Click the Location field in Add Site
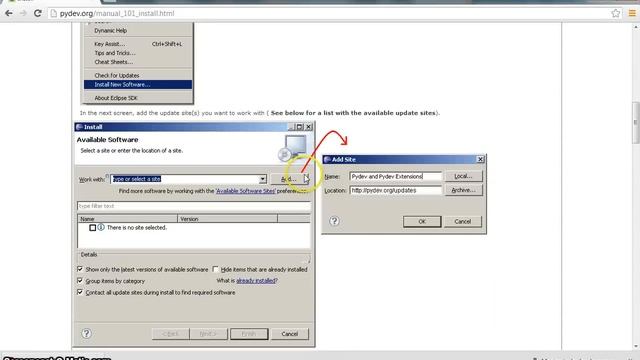Viewport: 640px width, 360px height. 396,190
